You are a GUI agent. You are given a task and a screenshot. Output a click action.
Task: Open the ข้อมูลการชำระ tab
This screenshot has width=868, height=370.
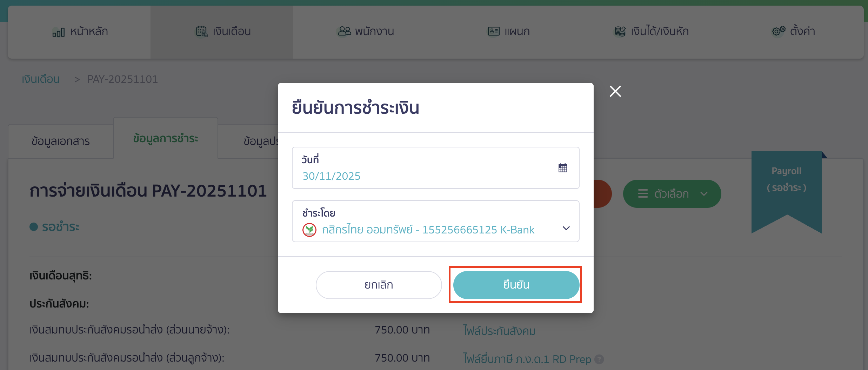[165, 138]
